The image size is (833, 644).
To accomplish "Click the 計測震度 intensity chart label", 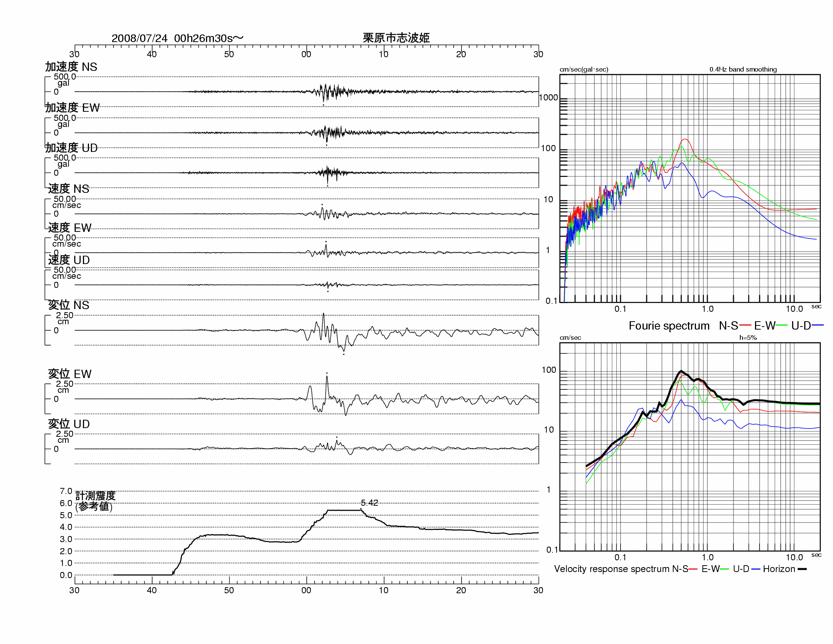I will pos(95,496).
